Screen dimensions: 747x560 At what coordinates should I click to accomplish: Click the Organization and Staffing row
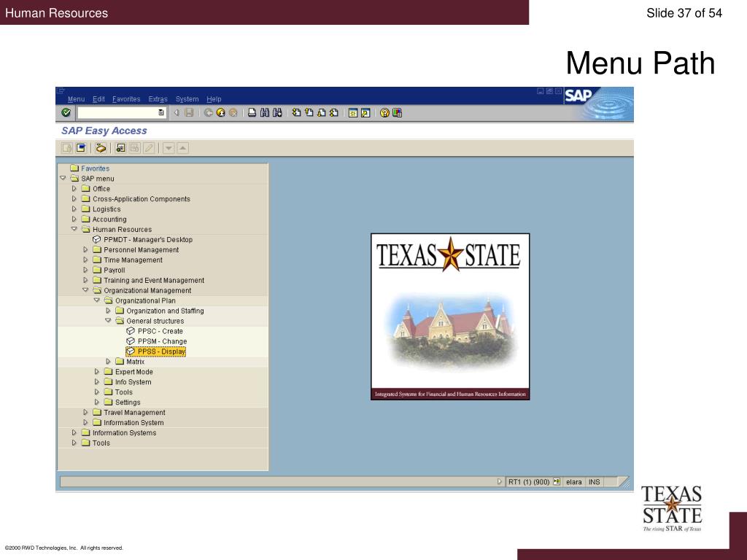[x=163, y=311]
